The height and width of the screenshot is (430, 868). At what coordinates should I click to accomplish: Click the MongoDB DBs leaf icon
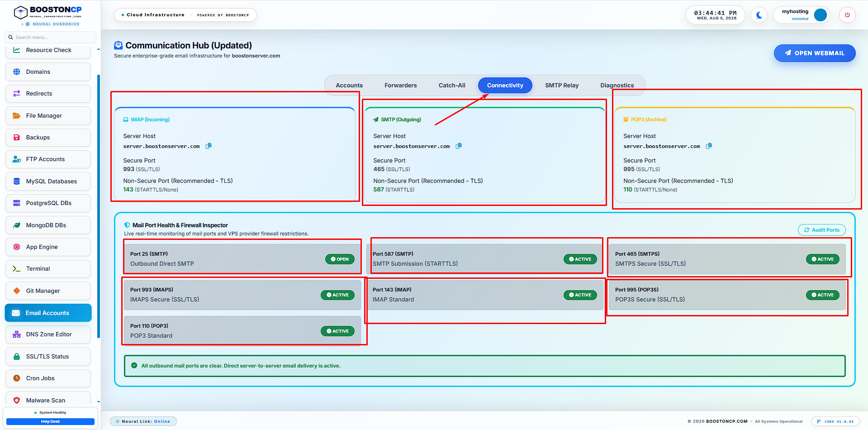[x=17, y=225]
